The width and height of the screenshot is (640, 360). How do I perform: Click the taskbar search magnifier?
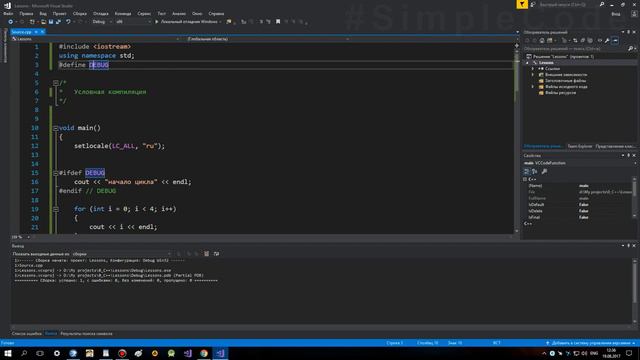[x=24, y=353]
